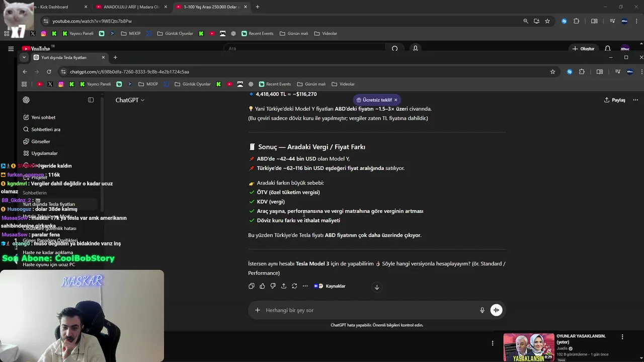Image resolution: width=644 pixels, height=362 pixels.
Task: Open the Günün malı bookmark folder in YouTube window
Action: 293,34
